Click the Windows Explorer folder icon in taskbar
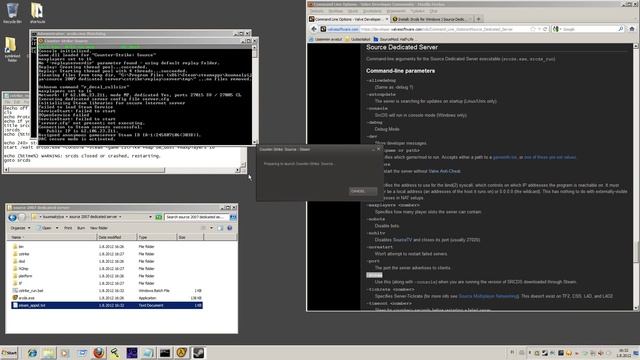 (x=49, y=353)
